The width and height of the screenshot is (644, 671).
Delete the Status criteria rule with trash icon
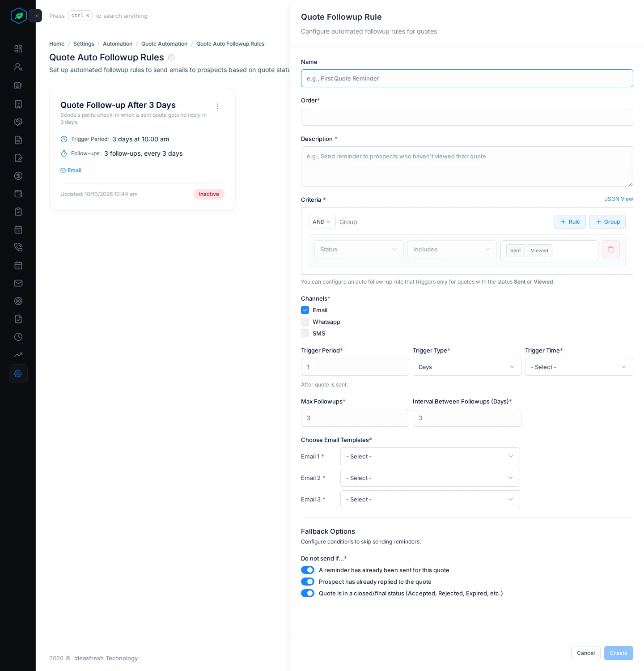[611, 249]
